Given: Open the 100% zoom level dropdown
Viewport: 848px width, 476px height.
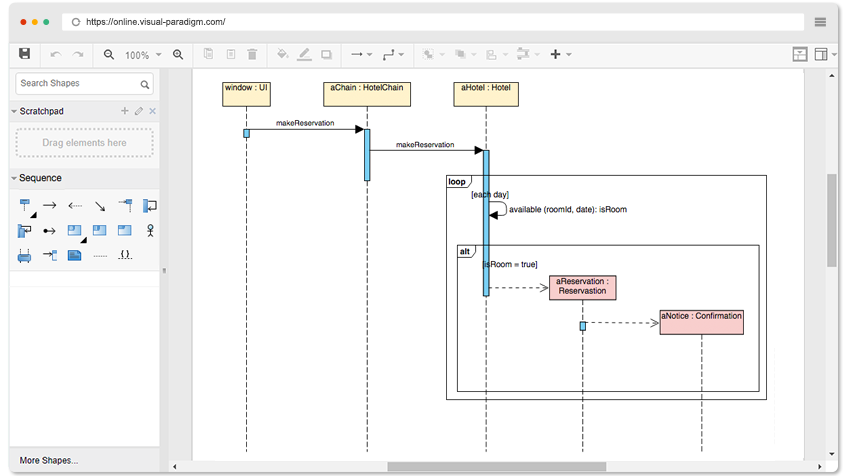Looking at the screenshot, I should click(x=143, y=55).
